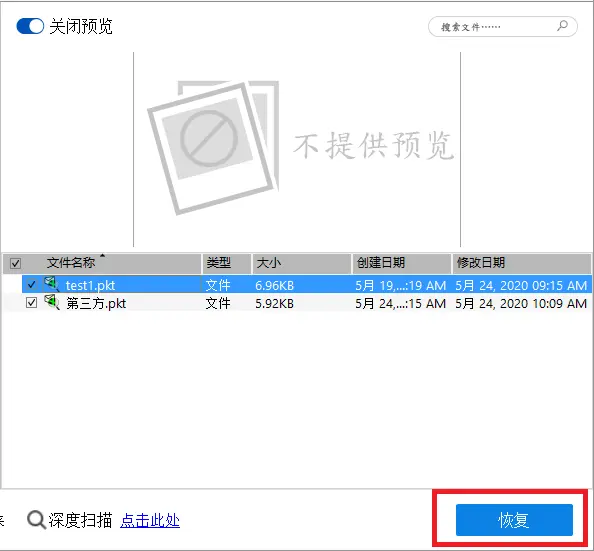Select the test1.pkt file row
This screenshot has width=594, height=551.
coord(306,284)
